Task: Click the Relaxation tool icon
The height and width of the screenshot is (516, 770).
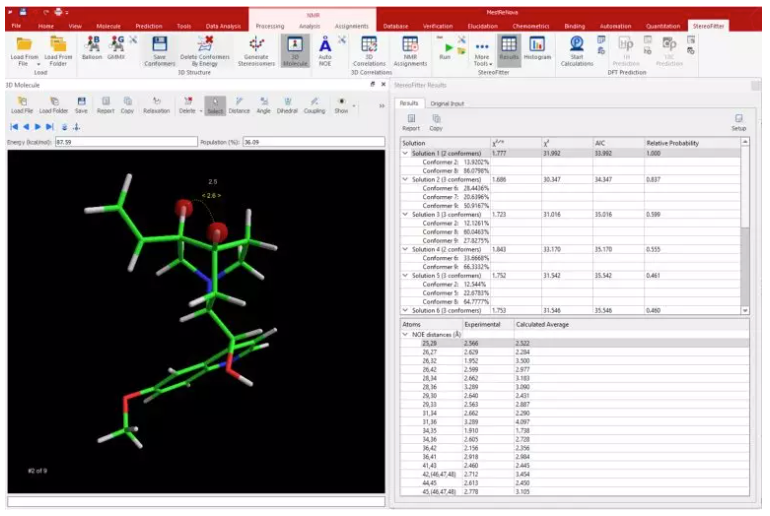Action: pos(157,105)
